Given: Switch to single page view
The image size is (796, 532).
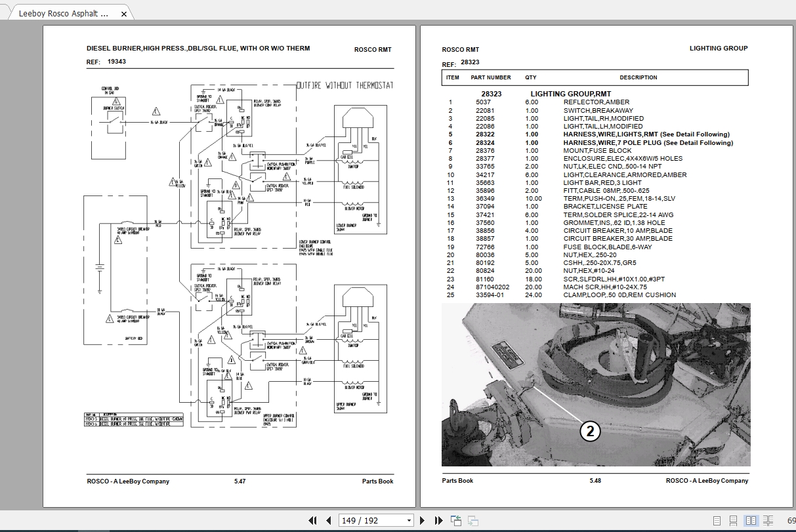Looking at the screenshot, I should pos(717,521).
